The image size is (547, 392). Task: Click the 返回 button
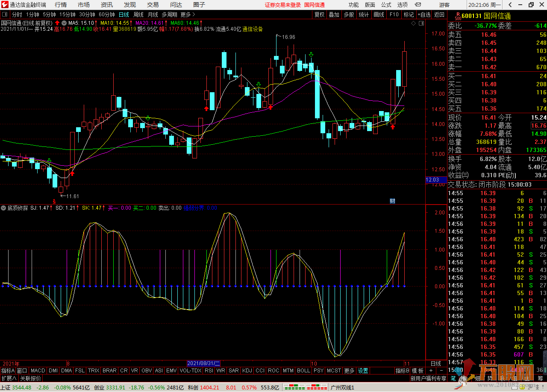tap(439, 15)
